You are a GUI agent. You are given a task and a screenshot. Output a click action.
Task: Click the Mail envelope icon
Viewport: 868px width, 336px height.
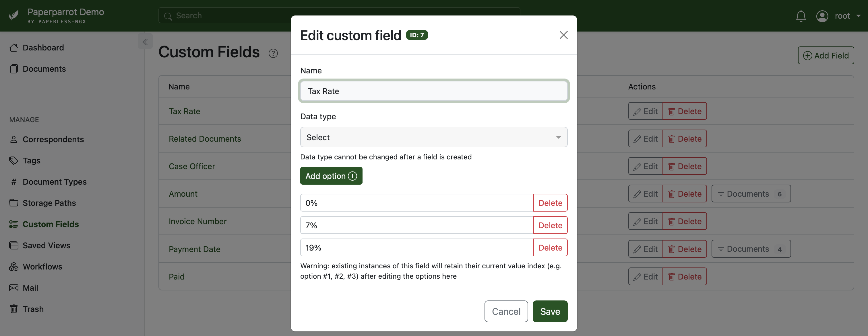(x=13, y=288)
